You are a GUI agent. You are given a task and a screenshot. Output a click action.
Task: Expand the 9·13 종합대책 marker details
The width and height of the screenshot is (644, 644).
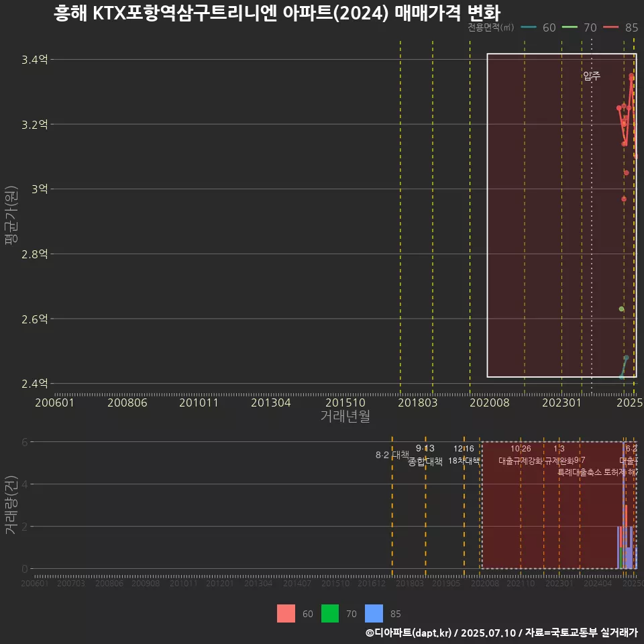click(423, 454)
